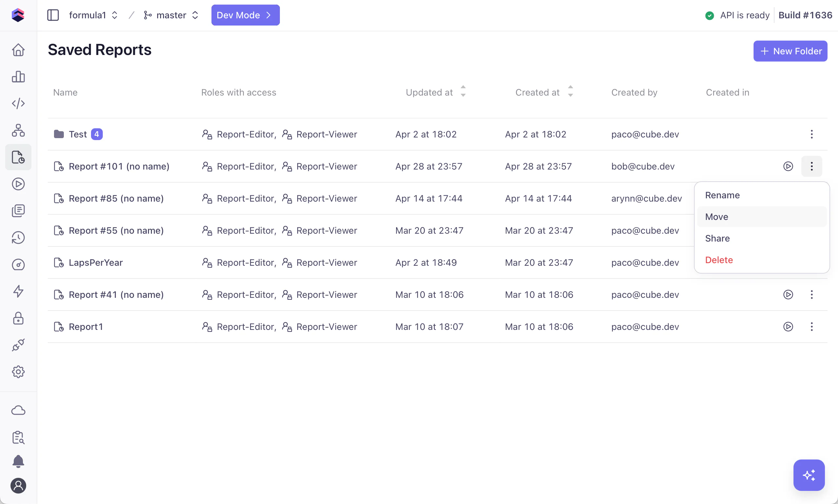
Task: Open settings gear in sidebar
Action: point(18,371)
